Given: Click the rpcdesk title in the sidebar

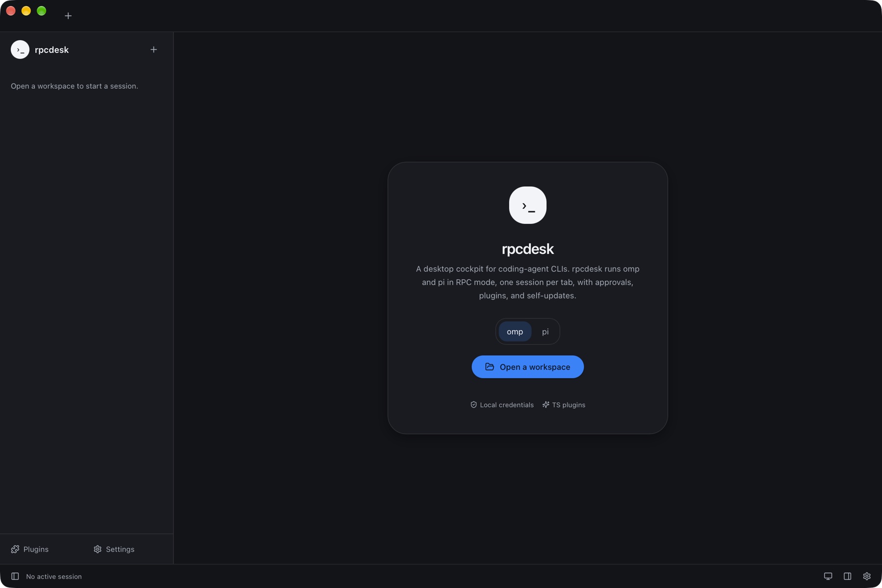Looking at the screenshot, I should [x=51, y=49].
